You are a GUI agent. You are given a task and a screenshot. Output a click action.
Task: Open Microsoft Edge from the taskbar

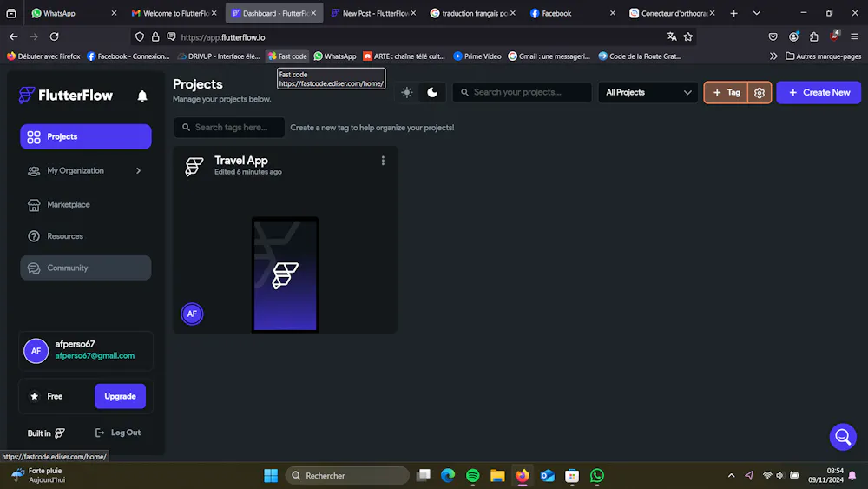pyautogui.click(x=448, y=476)
